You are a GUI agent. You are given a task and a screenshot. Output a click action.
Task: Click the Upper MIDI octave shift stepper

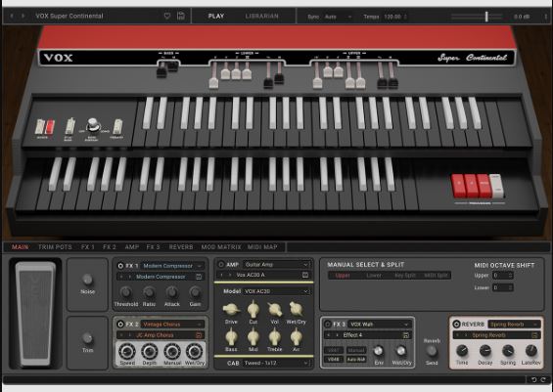[510, 276]
